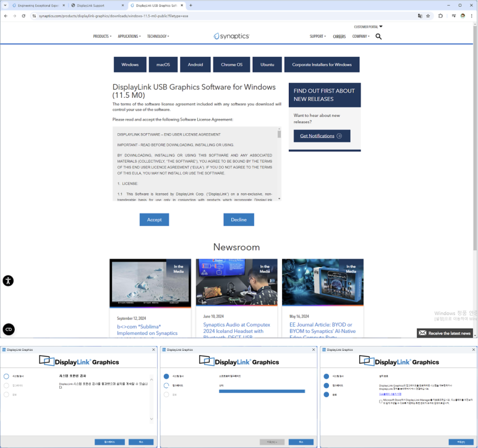The image size is (478, 448).
Task: Close the right DisplayLink Graphics dialog
Action: pos(474,350)
